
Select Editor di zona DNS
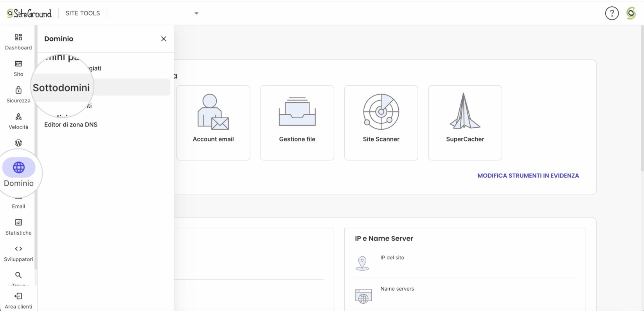[71, 125]
